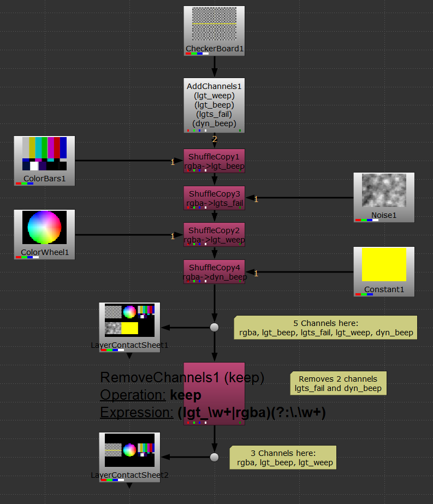Click the ColorWheel1 node
The width and height of the screenshot is (433, 504).
point(44,235)
